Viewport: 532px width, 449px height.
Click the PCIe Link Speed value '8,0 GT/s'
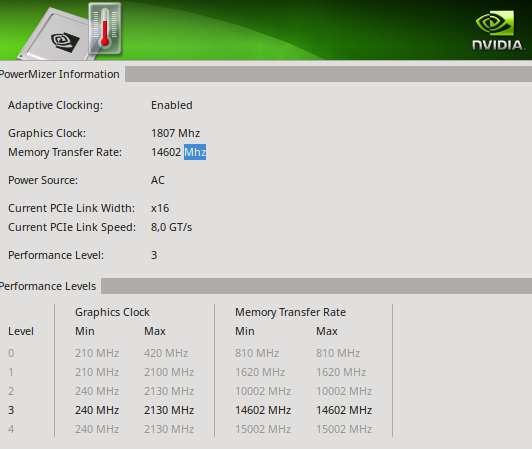pyautogui.click(x=171, y=227)
